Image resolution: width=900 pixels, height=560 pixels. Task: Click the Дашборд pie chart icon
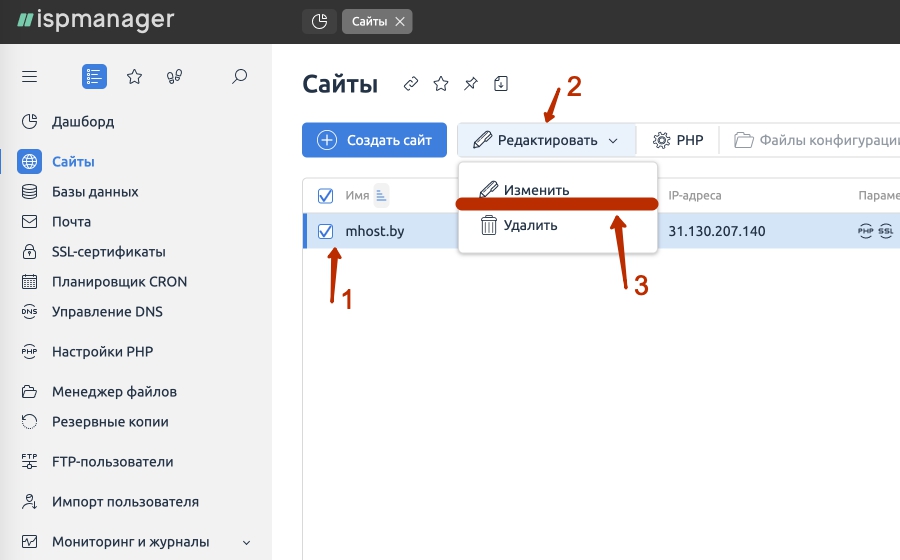29,122
